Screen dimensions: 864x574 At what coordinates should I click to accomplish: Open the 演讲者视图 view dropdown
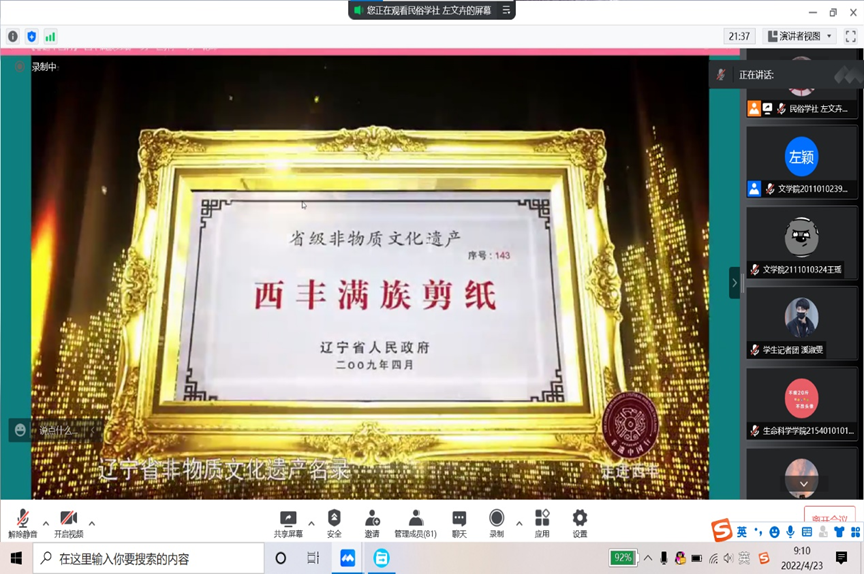800,36
